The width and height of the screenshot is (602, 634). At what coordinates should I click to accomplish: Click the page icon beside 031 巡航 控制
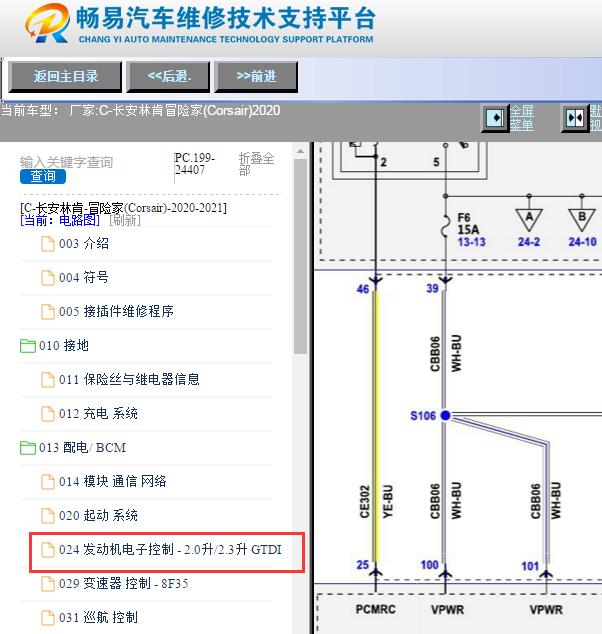tap(48, 617)
